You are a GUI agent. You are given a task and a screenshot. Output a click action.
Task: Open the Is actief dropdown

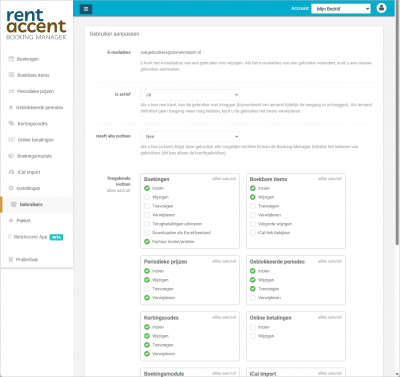point(190,95)
